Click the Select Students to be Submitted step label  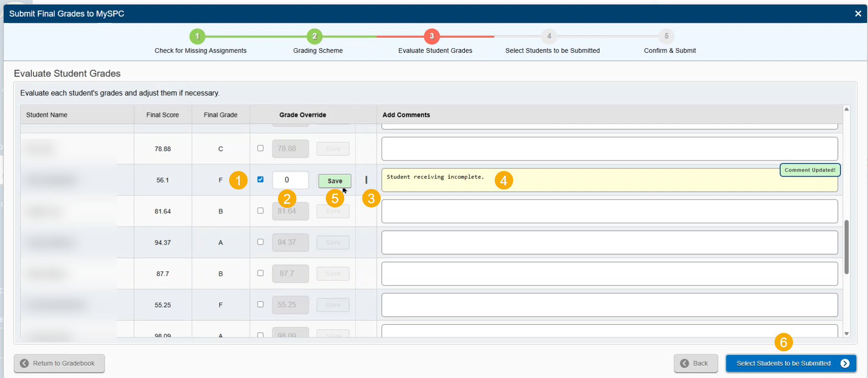tap(553, 51)
